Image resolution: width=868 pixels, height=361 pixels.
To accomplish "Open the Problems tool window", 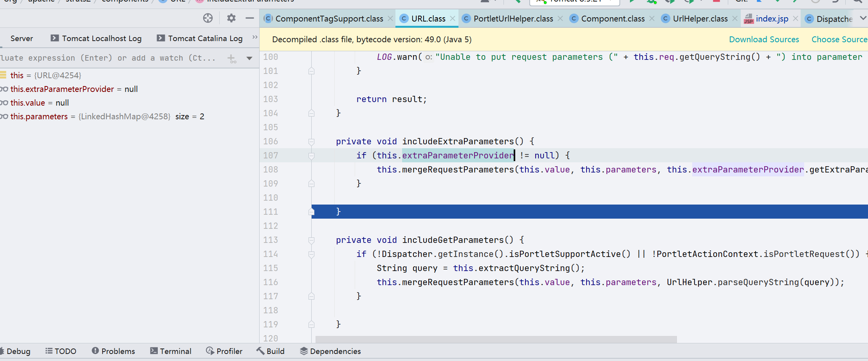I will point(113,351).
